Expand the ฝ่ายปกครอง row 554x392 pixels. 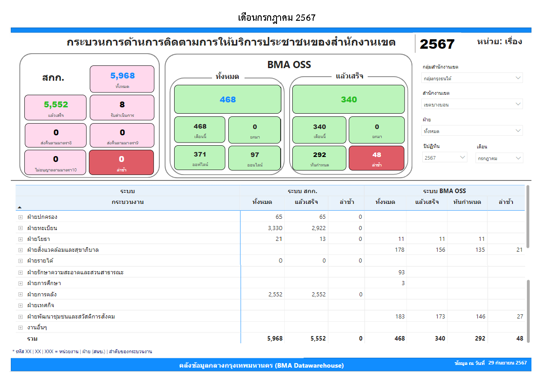pyautogui.click(x=20, y=217)
